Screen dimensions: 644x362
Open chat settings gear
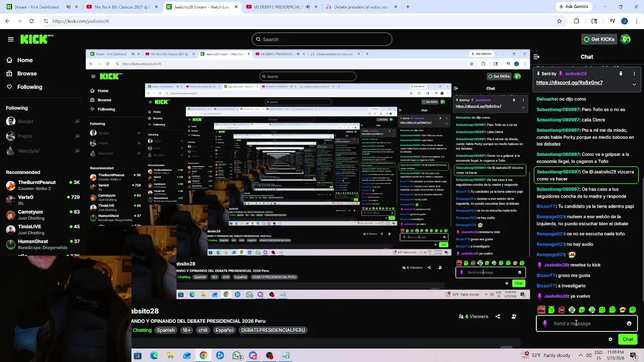(610, 339)
